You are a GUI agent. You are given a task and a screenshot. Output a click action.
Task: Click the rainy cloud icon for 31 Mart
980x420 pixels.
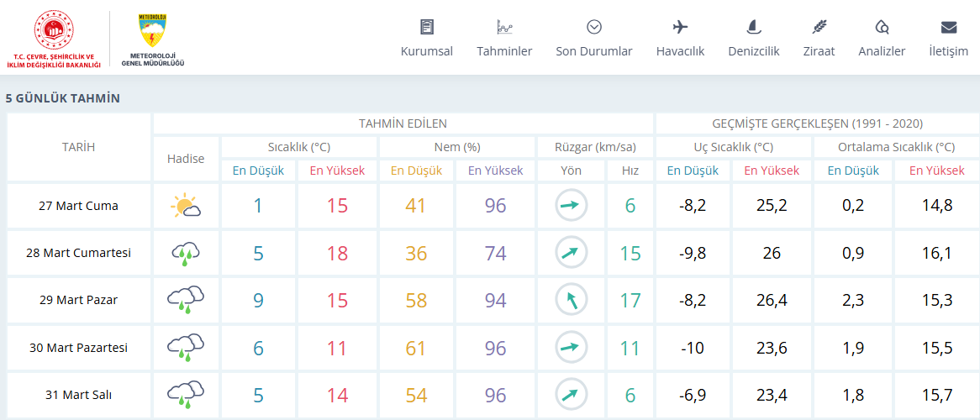click(x=186, y=394)
